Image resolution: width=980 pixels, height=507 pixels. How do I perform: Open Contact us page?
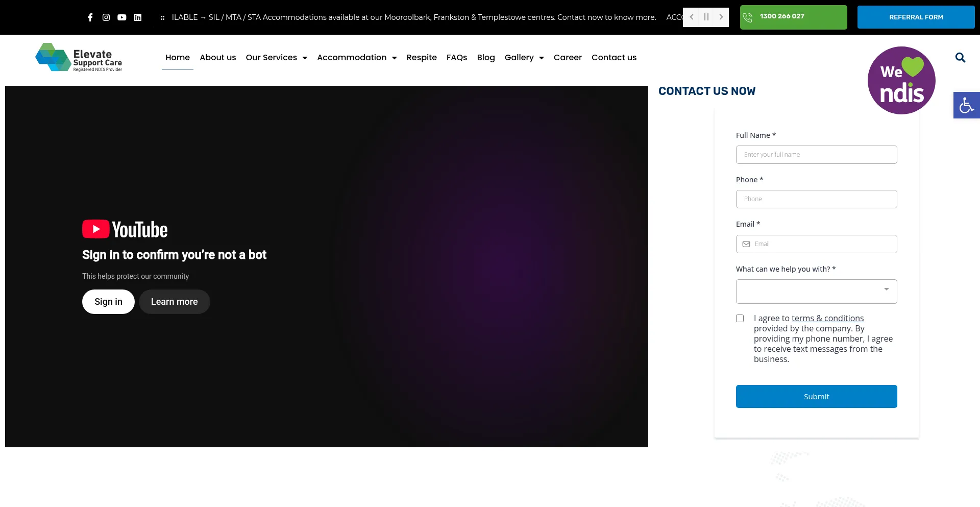614,58
